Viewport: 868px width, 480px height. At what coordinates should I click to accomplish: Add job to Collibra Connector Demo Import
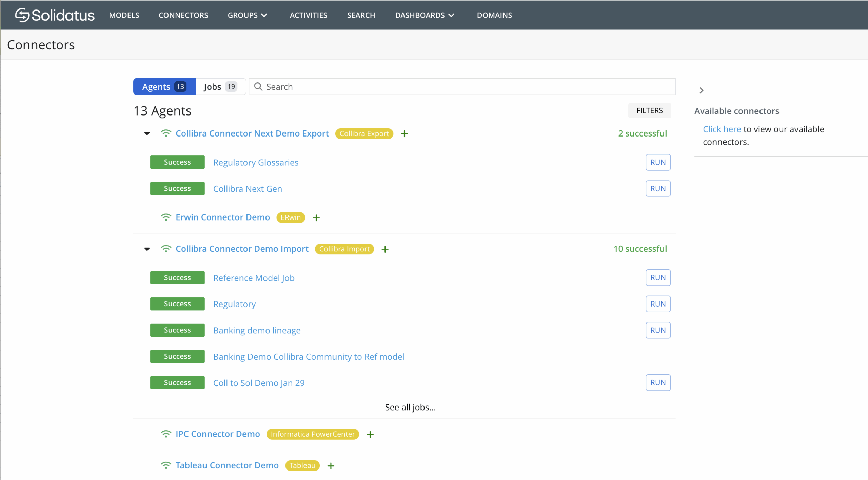[x=385, y=249]
